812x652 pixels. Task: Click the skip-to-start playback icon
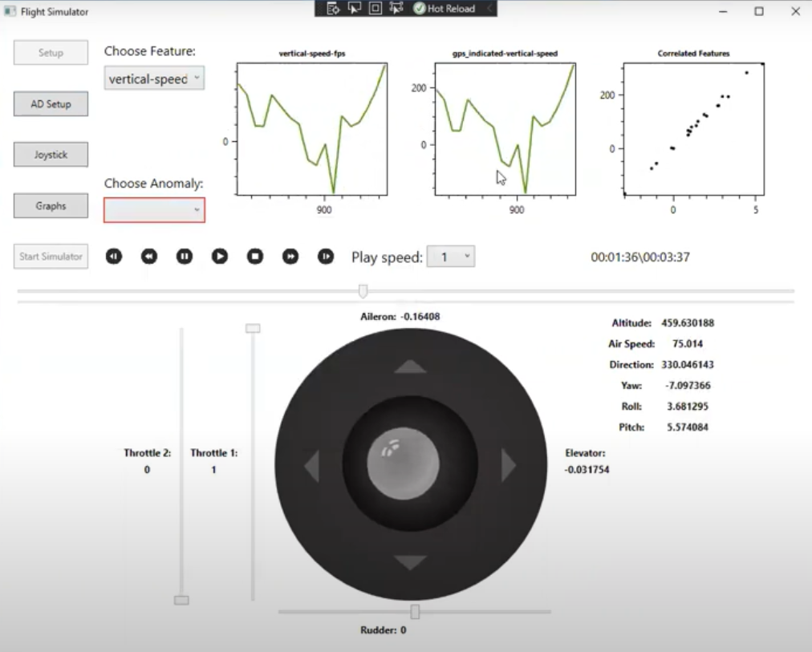(114, 256)
